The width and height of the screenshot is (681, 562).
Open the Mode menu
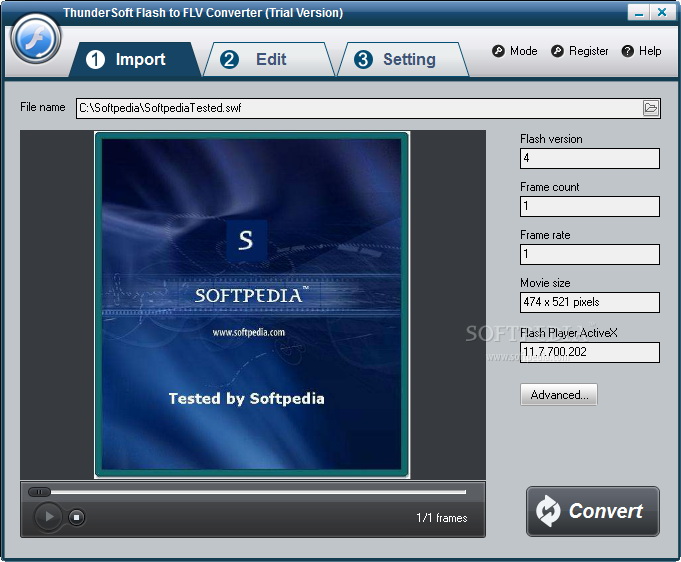click(x=515, y=51)
